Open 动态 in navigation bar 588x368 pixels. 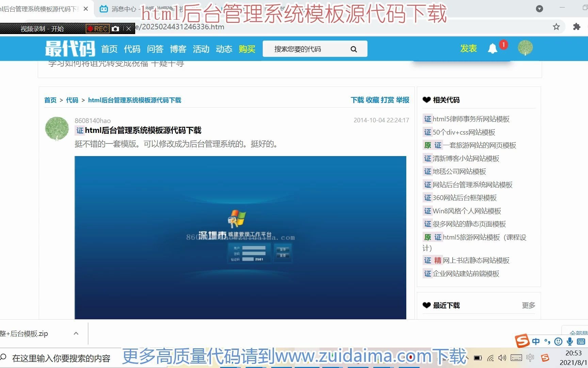[x=224, y=49]
